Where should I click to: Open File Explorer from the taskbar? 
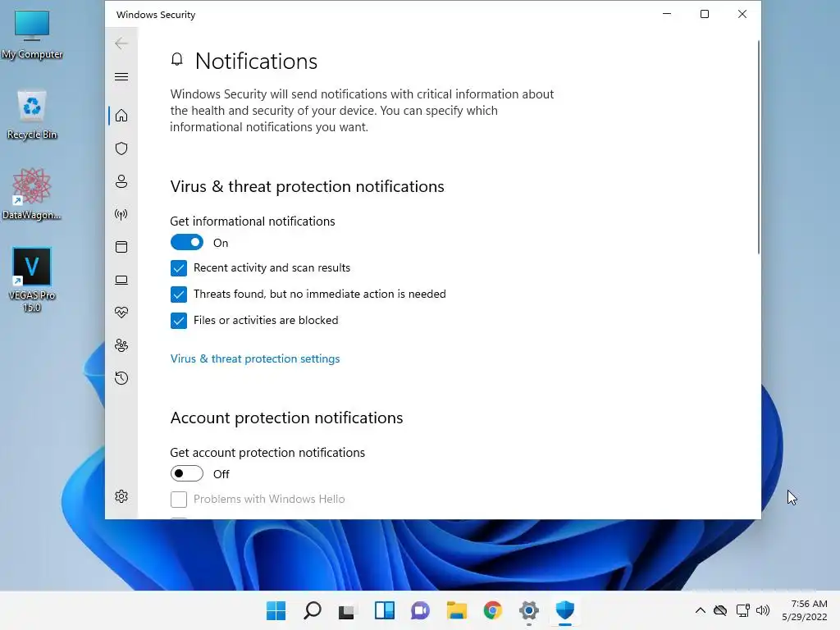[x=457, y=610]
